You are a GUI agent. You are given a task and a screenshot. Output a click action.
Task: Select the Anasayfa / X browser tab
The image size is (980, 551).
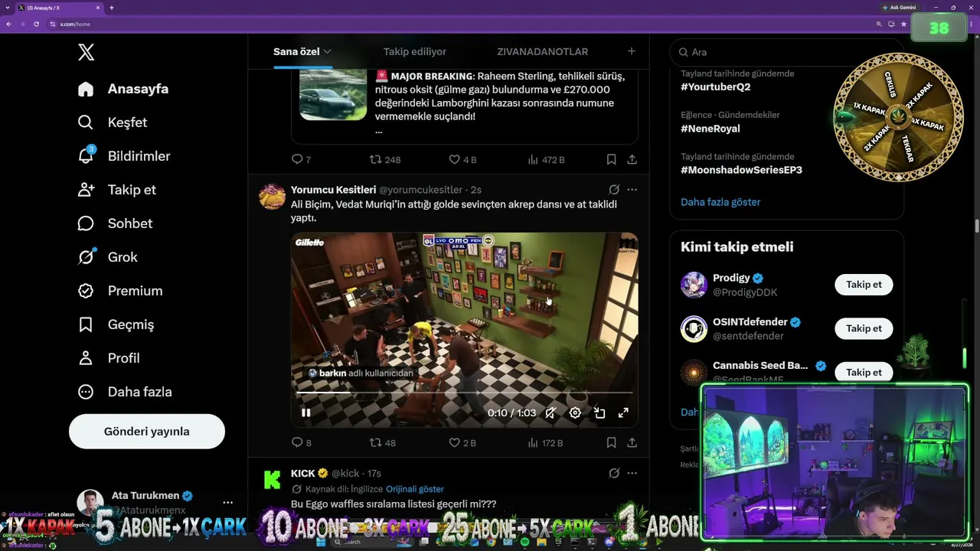click(x=59, y=8)
